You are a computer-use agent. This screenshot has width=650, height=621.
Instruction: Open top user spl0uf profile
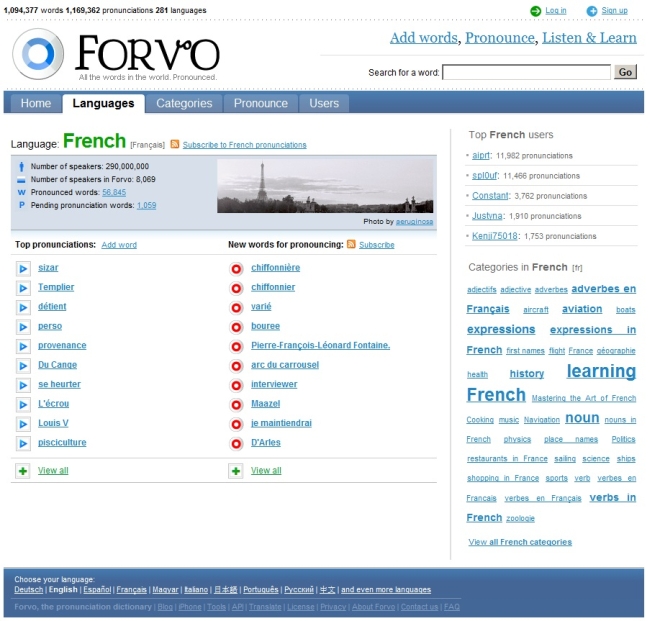pyautogui.click(x=485, y=176)
